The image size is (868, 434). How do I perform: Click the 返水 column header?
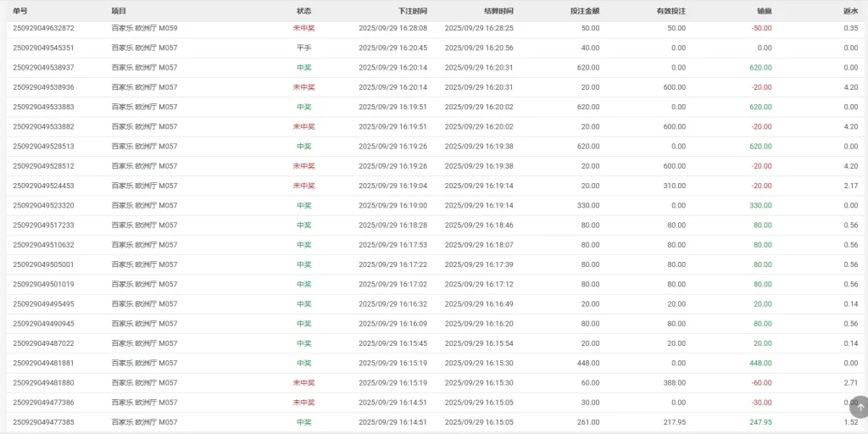pos(850,11)
